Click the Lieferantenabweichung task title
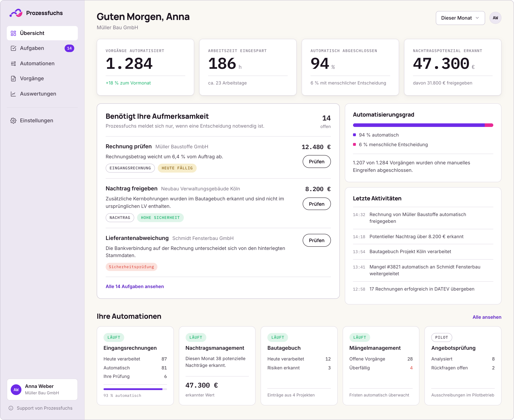The width and height of the screenshot is (514, 420). click(137, 238)
